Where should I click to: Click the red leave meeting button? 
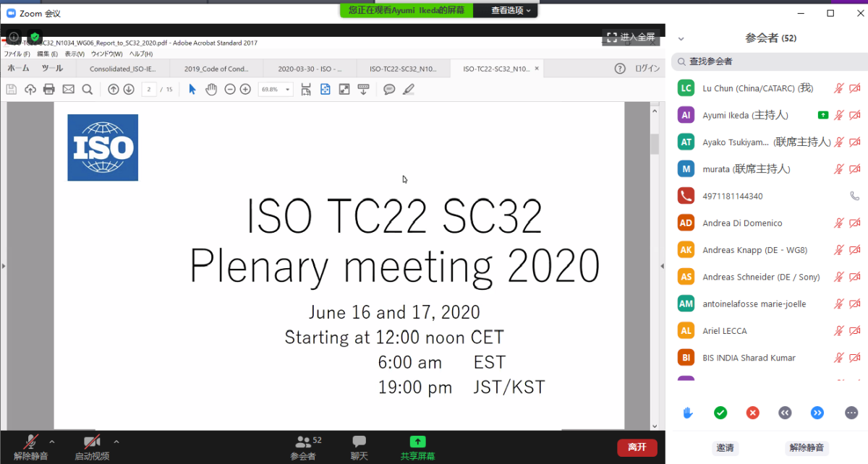pyautogui.click(x=637, y=447)
